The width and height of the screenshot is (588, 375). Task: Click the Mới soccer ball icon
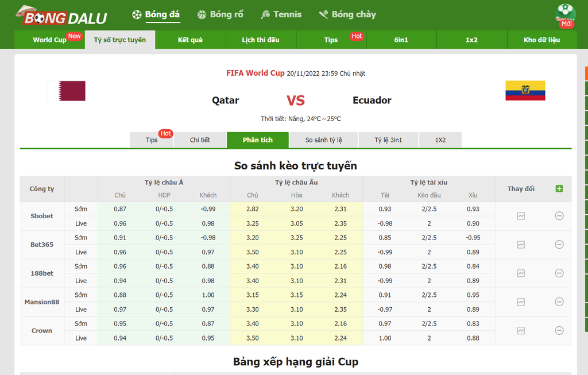(565, 16)
